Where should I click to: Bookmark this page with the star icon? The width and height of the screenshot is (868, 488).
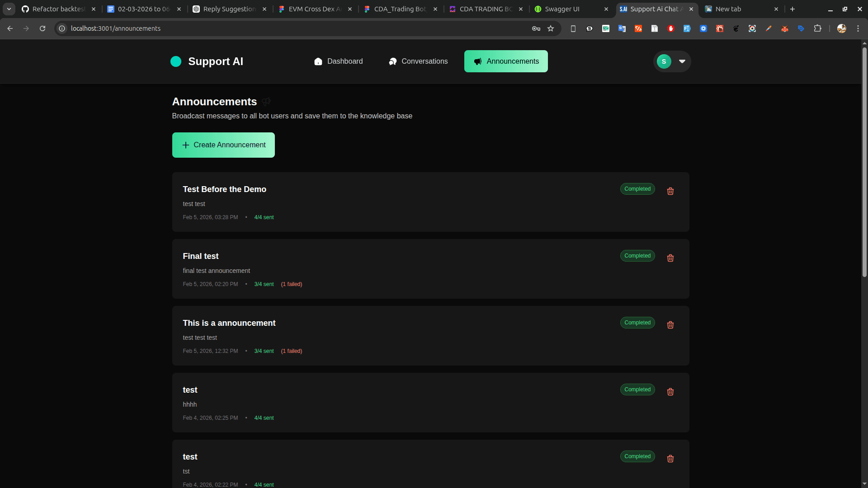[x=551, y=28]
